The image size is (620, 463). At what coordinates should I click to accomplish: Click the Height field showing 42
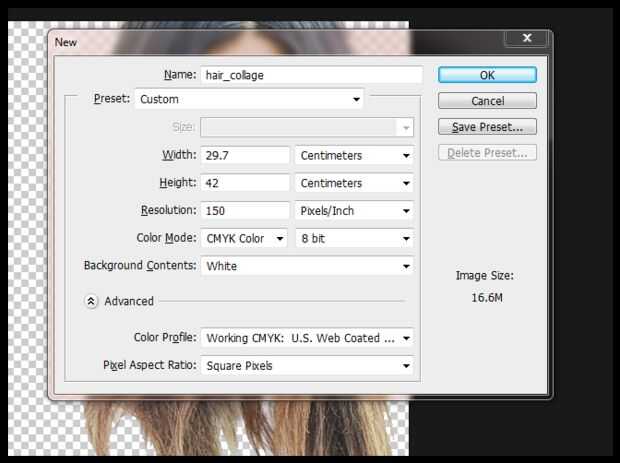[245, 183]
